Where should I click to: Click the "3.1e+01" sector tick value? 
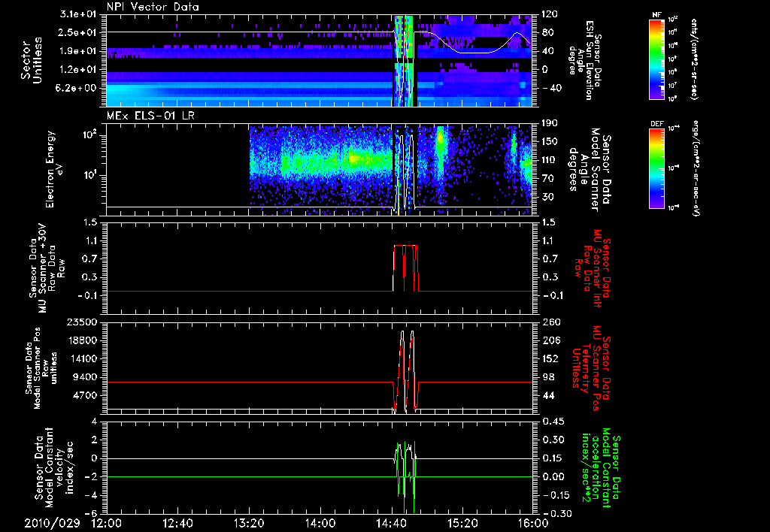click(x=78, y=15)
